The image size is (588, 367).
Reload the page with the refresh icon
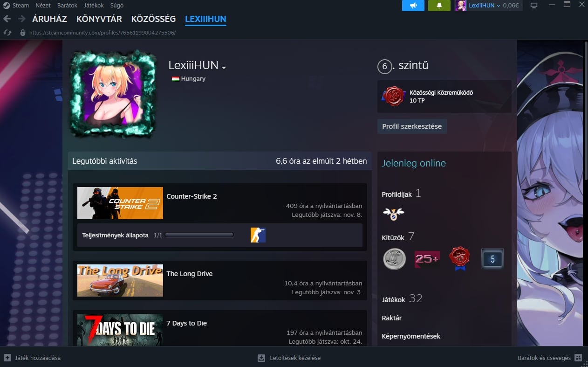pyautogui.click(x=7, y=33)
